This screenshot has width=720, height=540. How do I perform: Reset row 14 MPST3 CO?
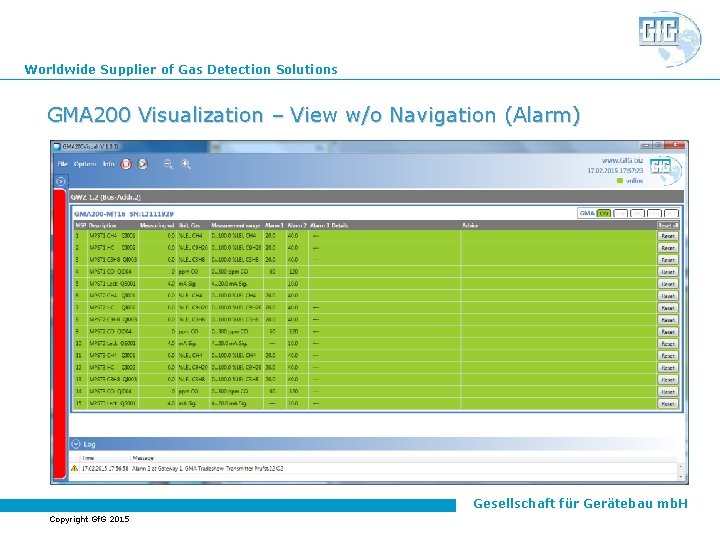coord(668,392)
